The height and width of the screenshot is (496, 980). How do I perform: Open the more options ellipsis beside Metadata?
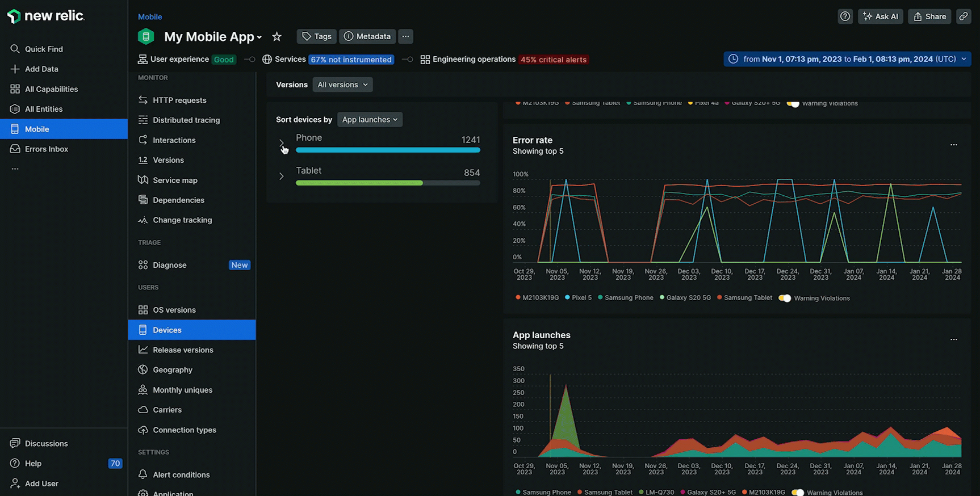pos(405,36)
